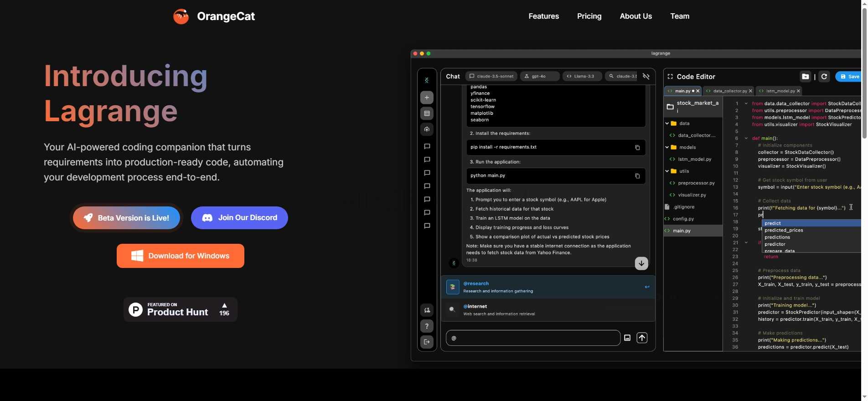Select the stock_market_ai root folder

coord(693,107)
